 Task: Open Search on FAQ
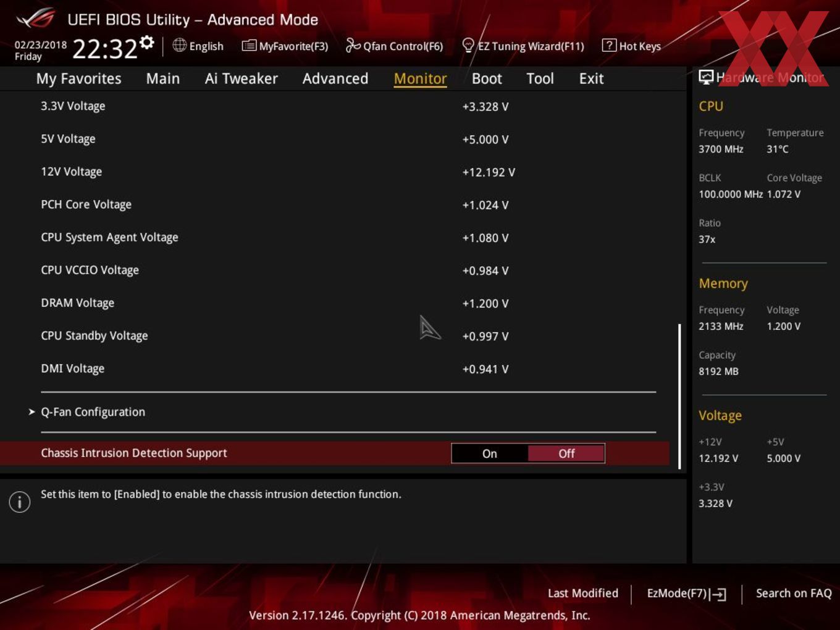point(794,593)
